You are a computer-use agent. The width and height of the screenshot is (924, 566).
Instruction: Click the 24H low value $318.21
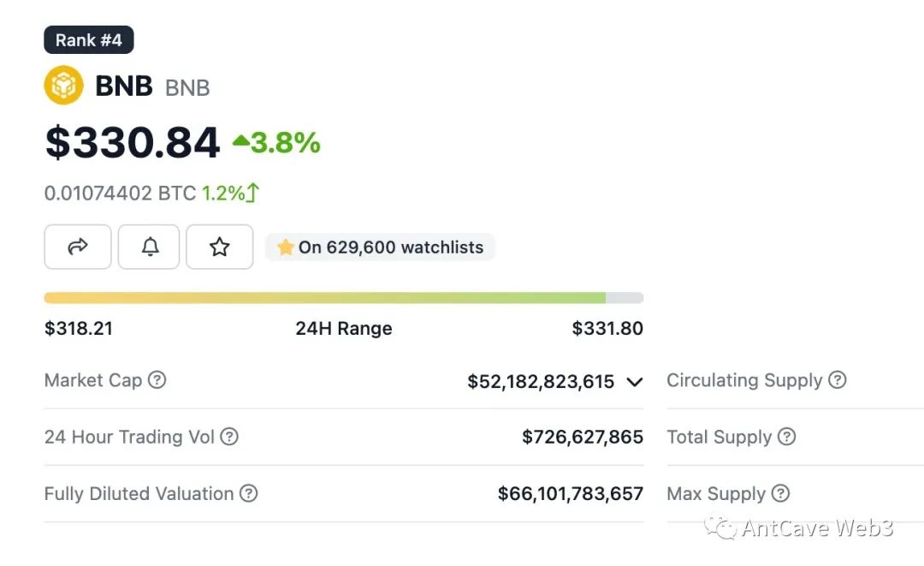pyautogui.click(x=79, y=329)
